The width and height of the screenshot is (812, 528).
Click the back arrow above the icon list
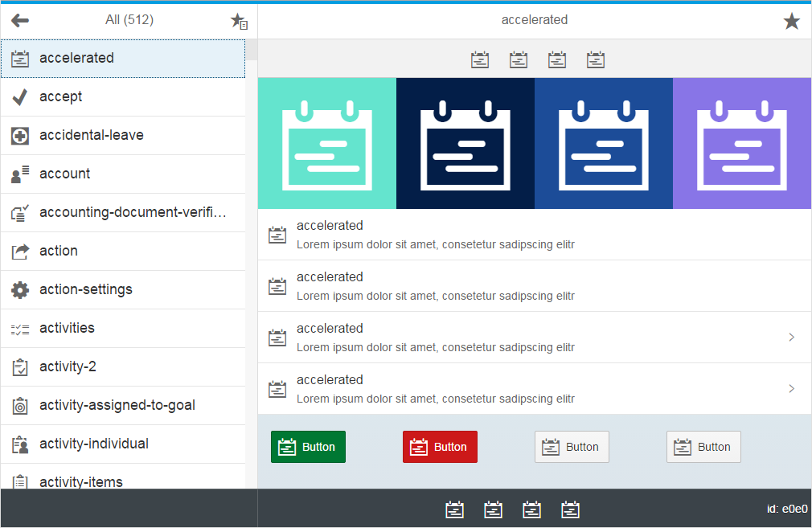click(19, 20)
